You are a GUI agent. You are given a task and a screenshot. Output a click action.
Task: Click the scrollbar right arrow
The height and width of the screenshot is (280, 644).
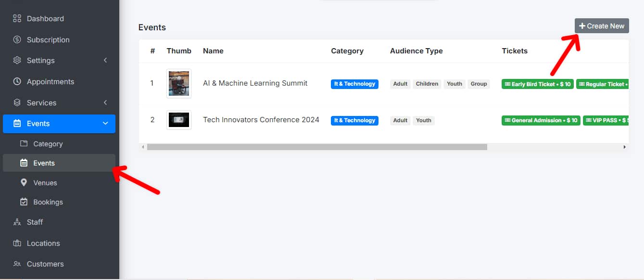pos(625,147)
